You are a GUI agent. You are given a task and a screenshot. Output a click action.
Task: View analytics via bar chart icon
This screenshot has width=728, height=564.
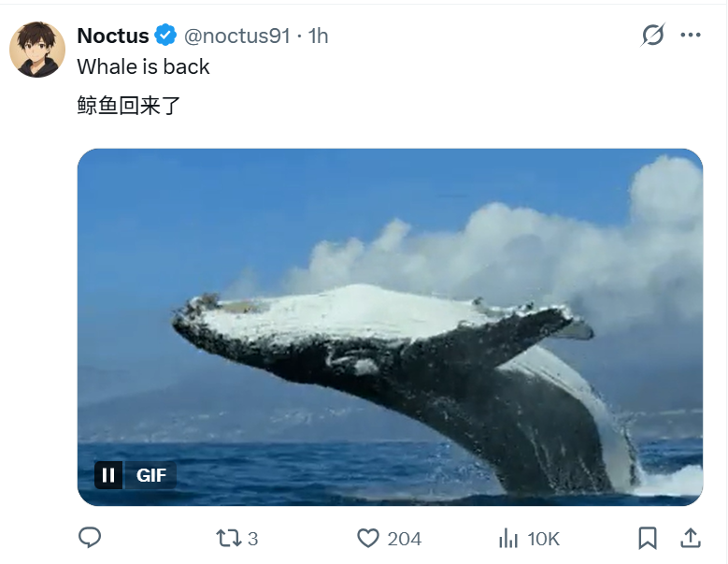508,539
